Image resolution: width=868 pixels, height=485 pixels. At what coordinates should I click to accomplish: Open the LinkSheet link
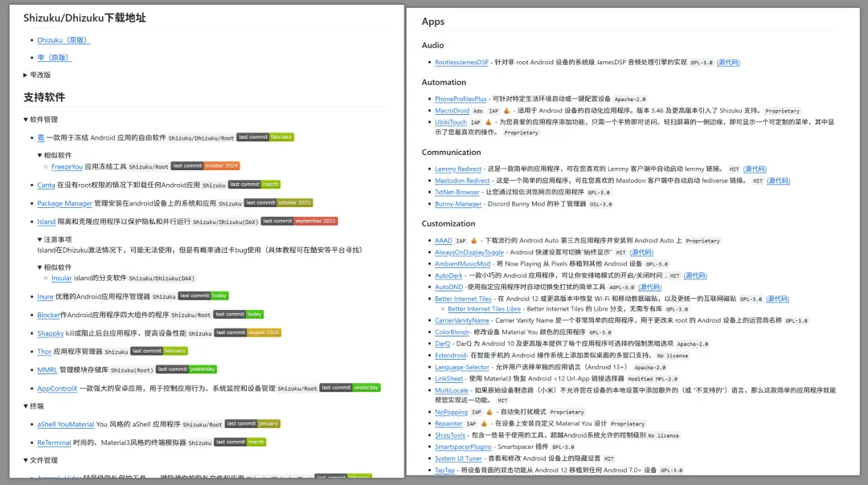[448, 379]
